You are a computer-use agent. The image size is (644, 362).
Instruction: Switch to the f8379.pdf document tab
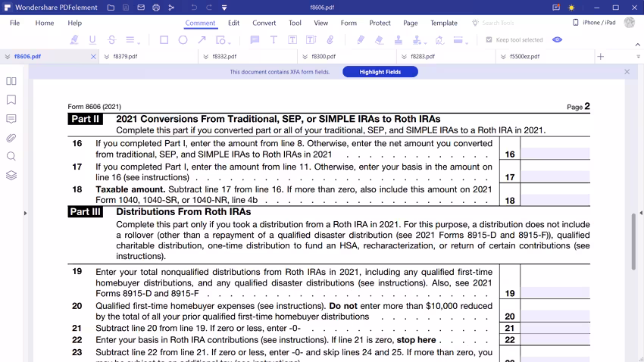click(x=148, y=56)
